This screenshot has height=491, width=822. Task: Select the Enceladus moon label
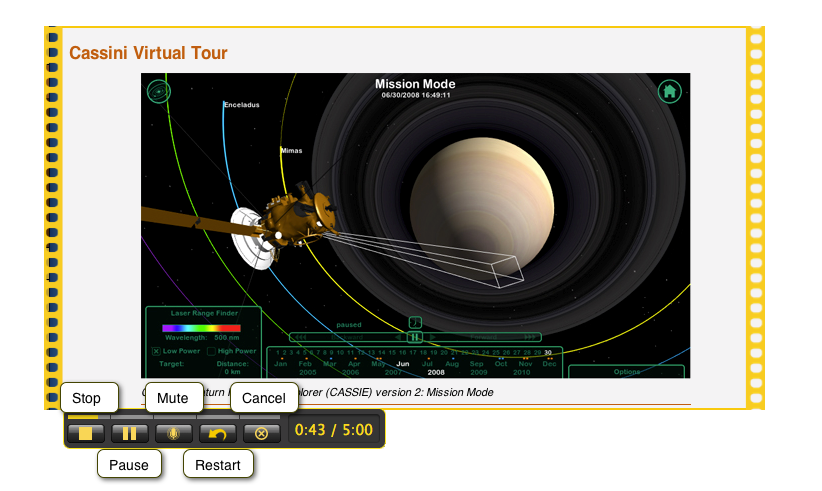[x=241, y=104]
